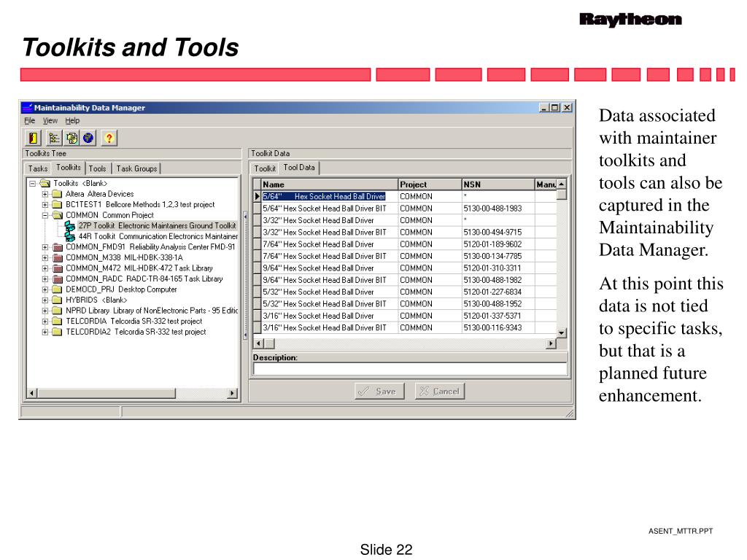Open help with the question mark icon
This screenshot has width=747, height=560.
pos(109,138)
